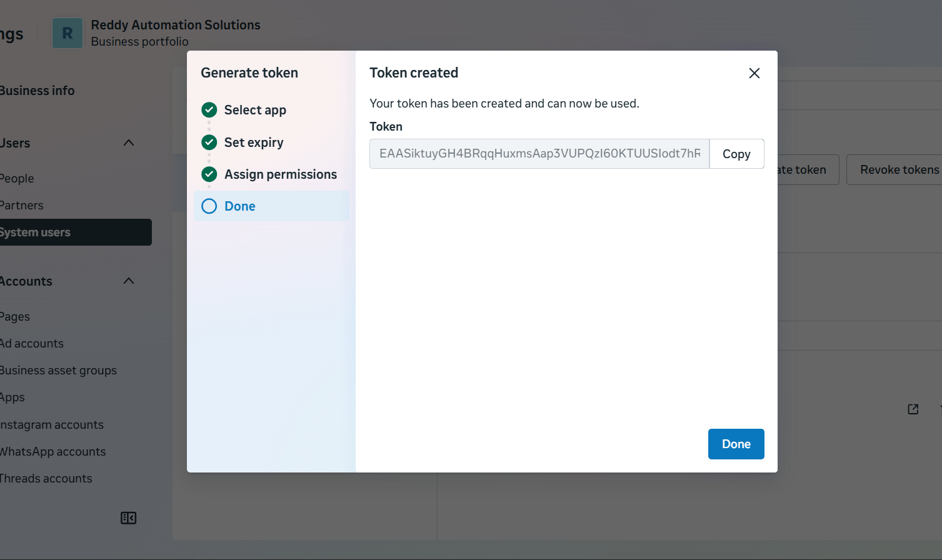The width and height of the screenshot is (942, 560).
Task: Click the Done step circle icon
Action: click(209, 206)
